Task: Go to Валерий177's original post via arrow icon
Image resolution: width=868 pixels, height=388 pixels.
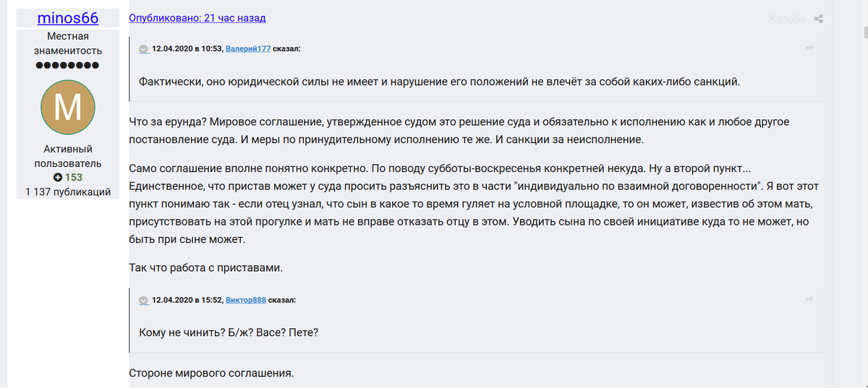Action: point(809,48)
